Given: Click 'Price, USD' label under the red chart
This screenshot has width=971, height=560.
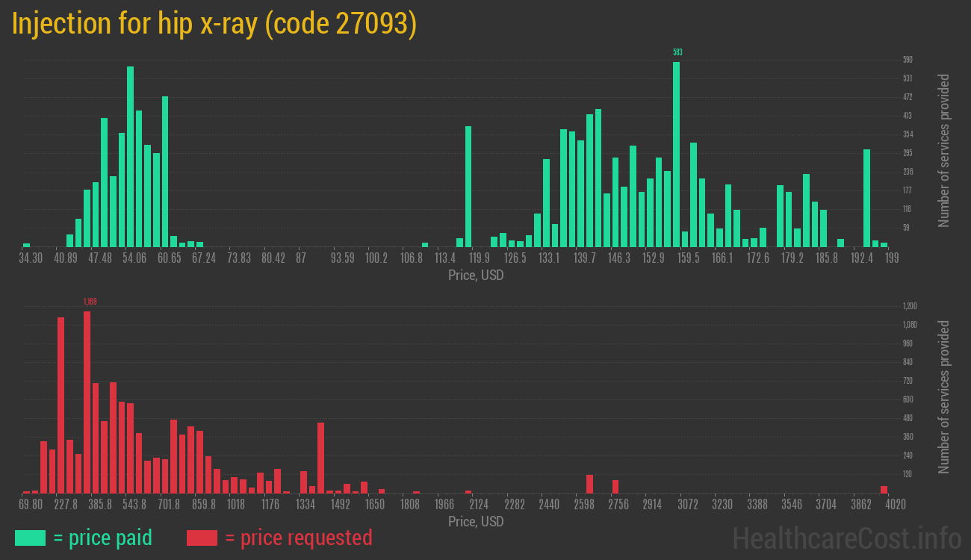Looking at the screenshot, I should point(476,521).
